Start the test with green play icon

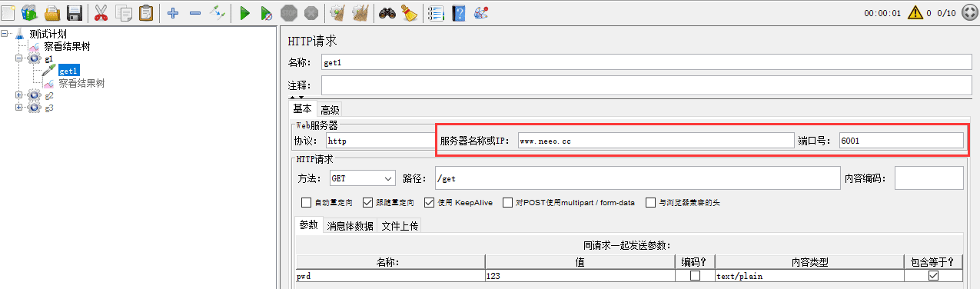tap(244, 12)
